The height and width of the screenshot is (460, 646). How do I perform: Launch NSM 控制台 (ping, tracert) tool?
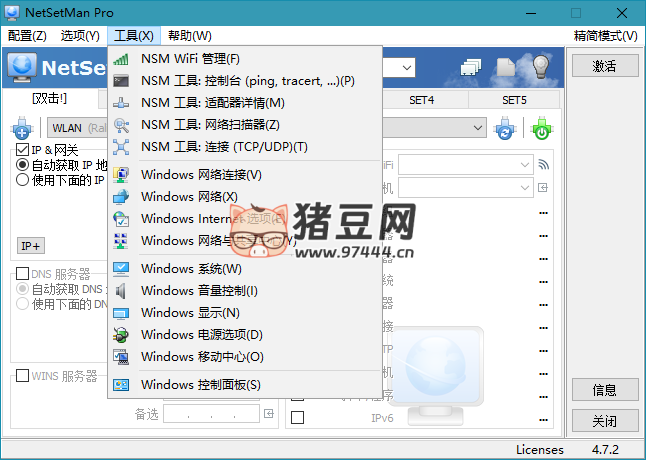(247, 81)
